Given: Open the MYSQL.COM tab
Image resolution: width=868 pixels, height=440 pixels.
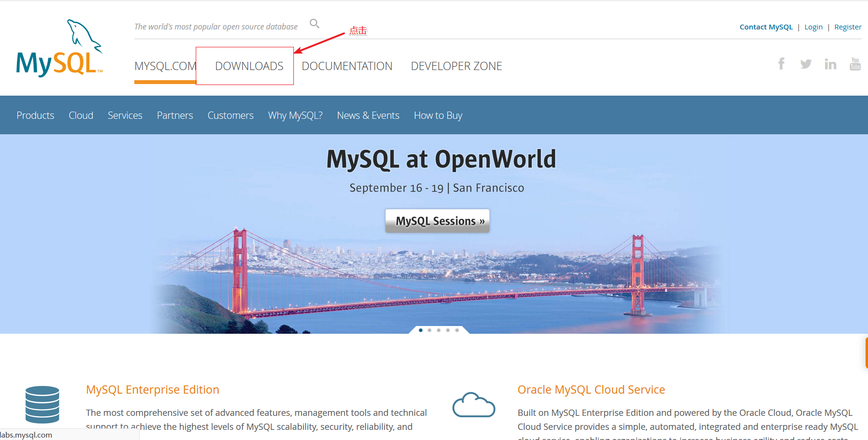Looking at the screenshot, I should (165, 66).
